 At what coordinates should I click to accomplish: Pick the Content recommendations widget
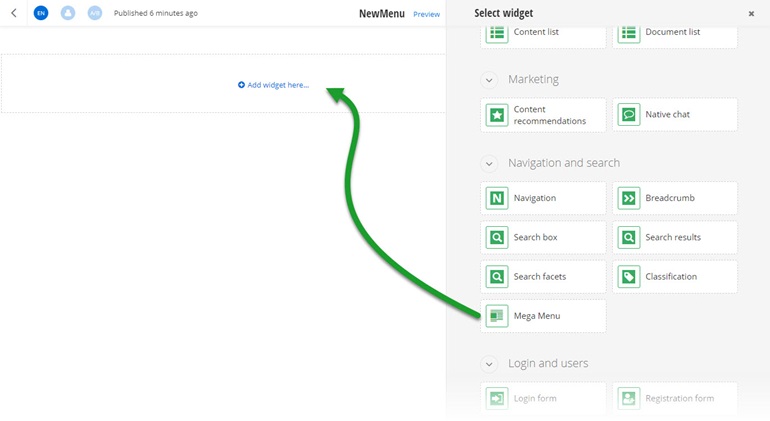(x=543, y=115)
